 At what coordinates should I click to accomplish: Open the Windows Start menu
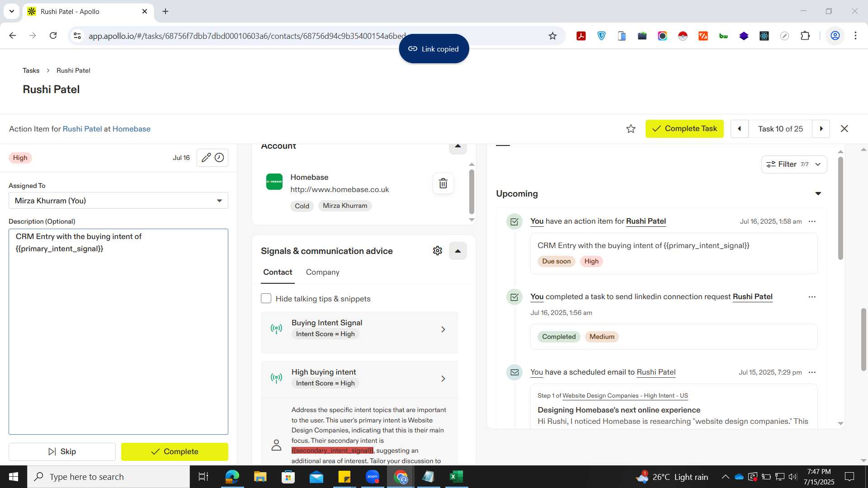[x=14, y=477]
